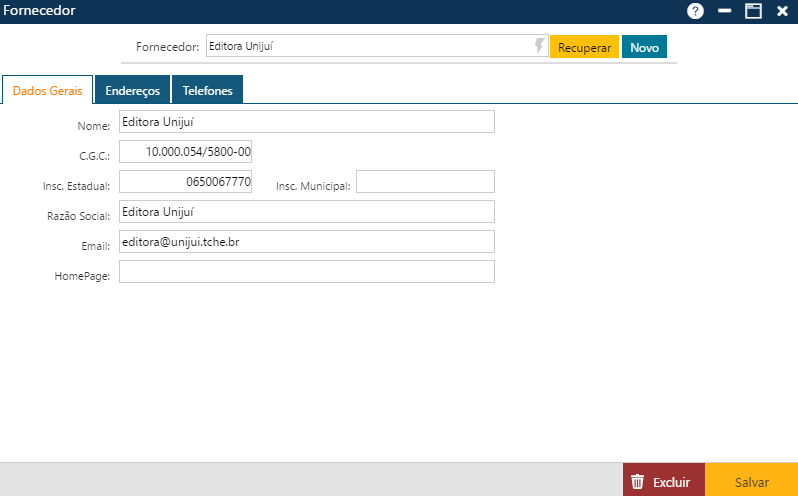Edit the Email address field
The height and width of the screenshot is (496, 798).
tap(306, 242)
